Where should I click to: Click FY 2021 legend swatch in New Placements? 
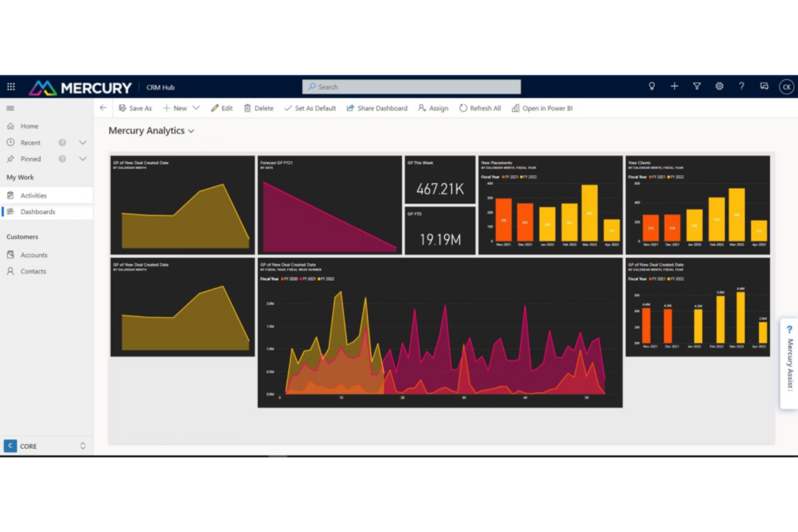[x=504, y=177]
